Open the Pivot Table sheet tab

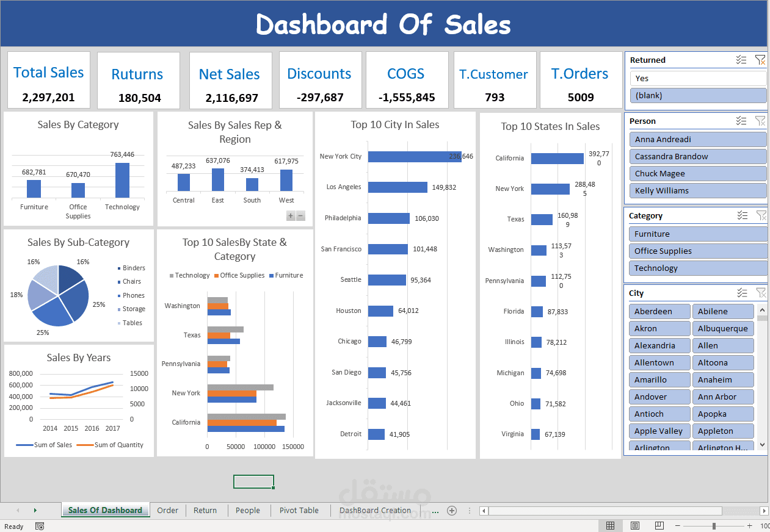pyautogui.click(x=299, y=511)
